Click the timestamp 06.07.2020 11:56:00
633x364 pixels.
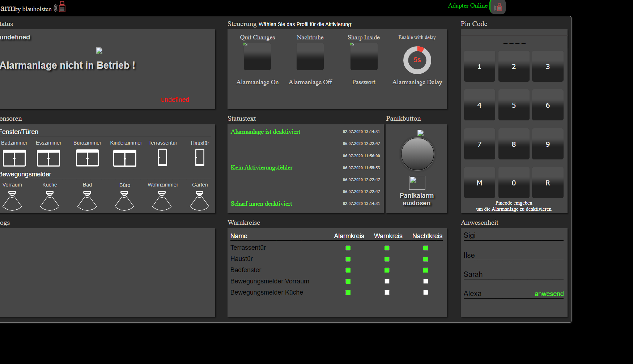tap(361, 156)
